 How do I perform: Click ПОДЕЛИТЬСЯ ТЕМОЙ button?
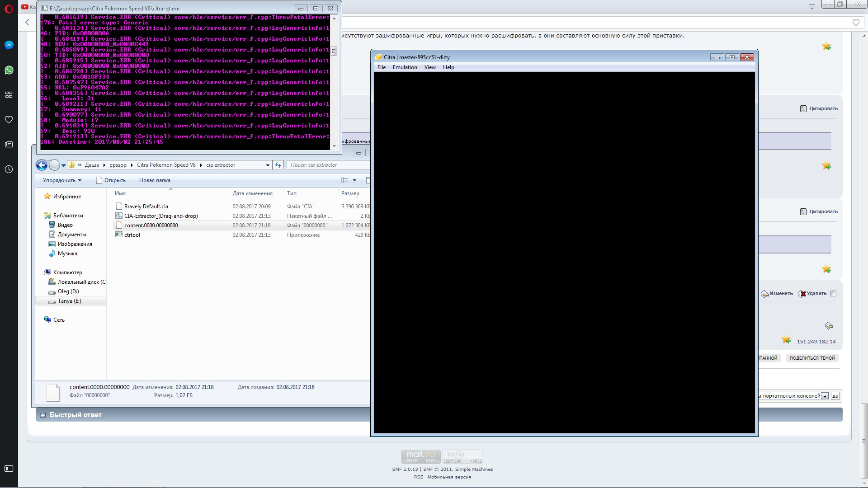(x=812, y=358)
